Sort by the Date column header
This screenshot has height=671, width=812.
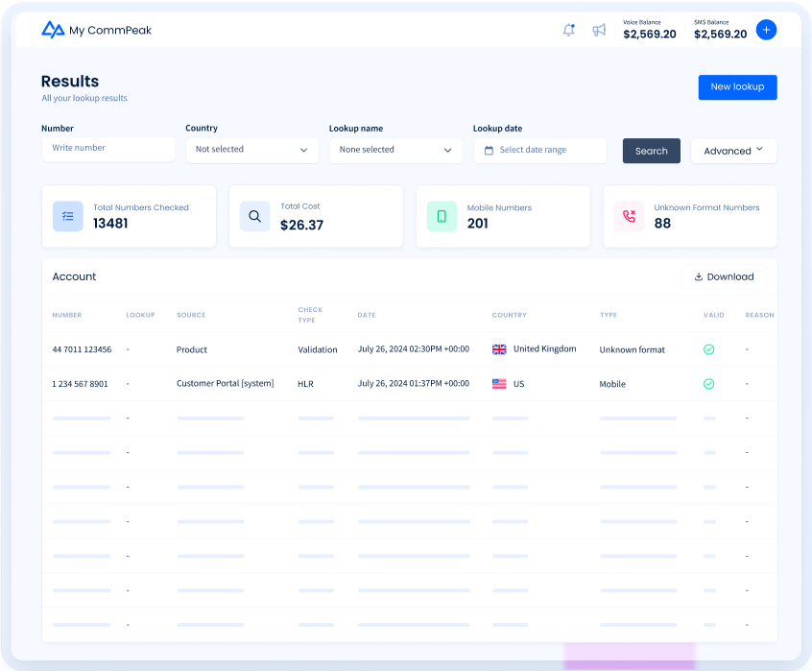pos(367,315)
